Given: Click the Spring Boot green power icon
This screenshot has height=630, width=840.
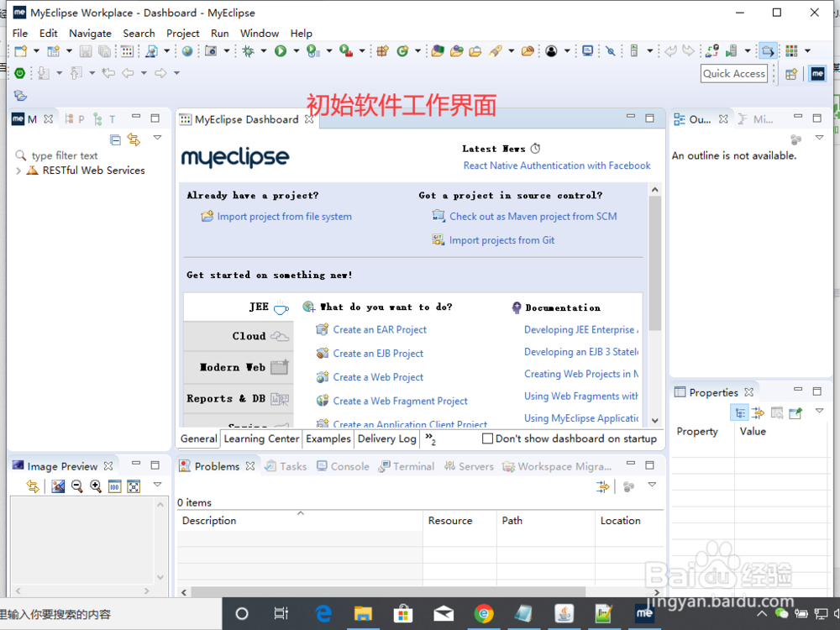Looking at the screenshot, I should (x=20, y=73).
